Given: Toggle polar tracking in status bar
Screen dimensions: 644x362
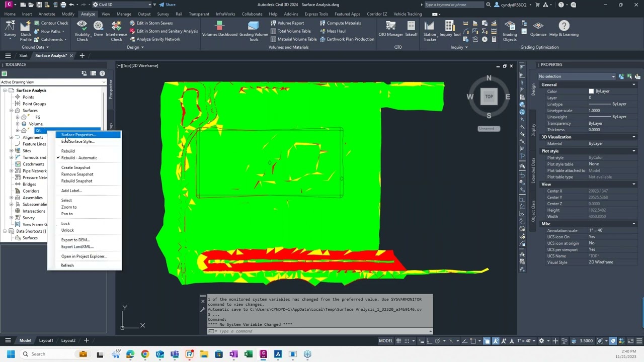Looking at the screenshot, I should 438,340.
